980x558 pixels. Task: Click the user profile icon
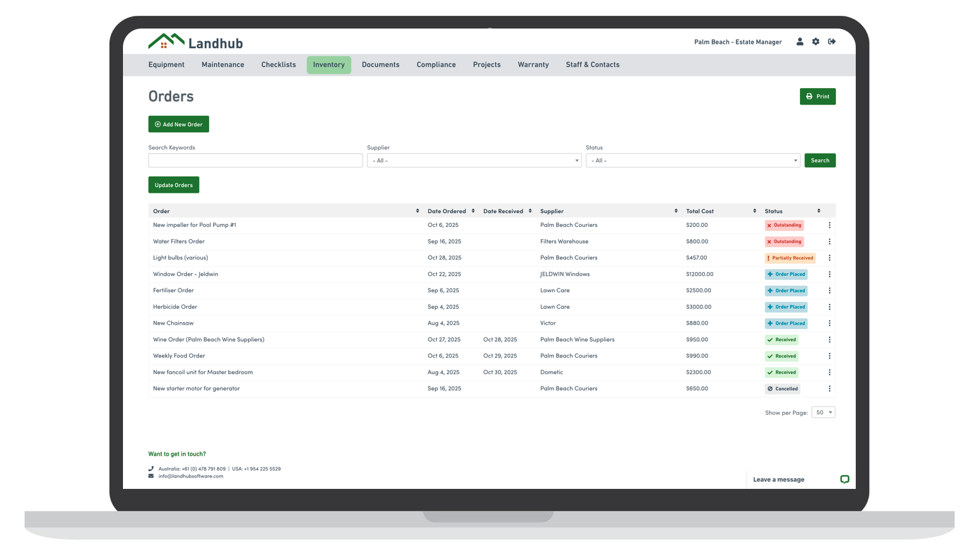[x=799, y=42]
